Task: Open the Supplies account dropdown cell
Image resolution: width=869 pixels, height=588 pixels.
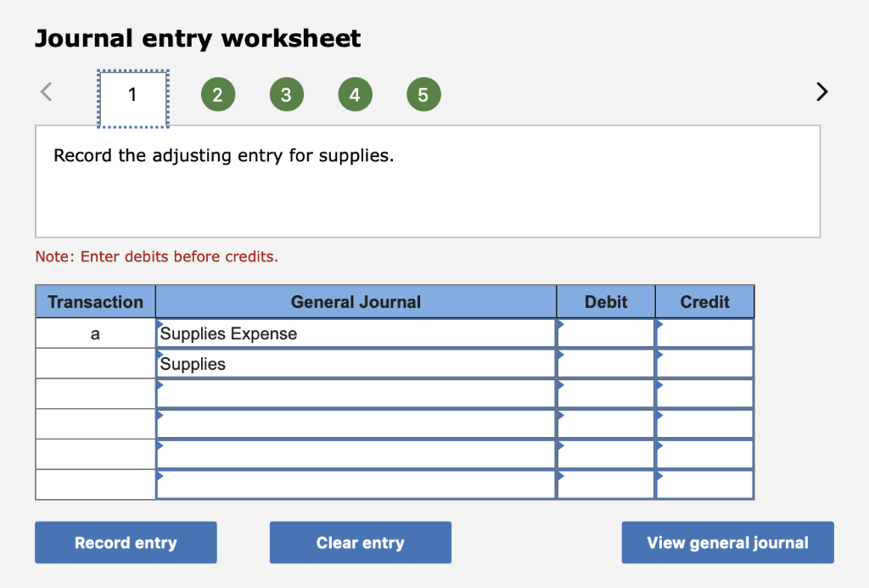Action: pyautogui.click(x=356, y=364)
